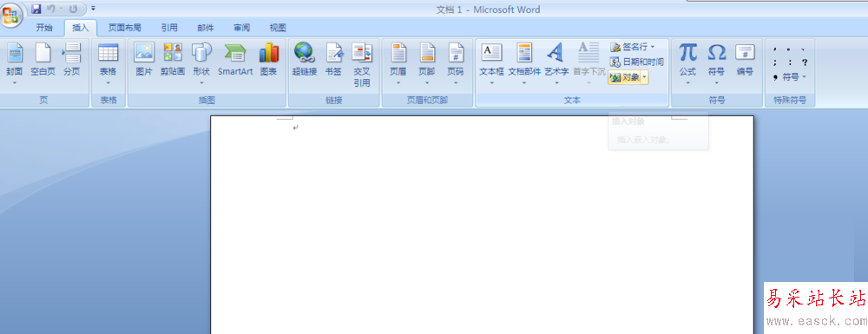Screen dimensions: 868x334
Task: Open the 文本框 text box gallery
Action: tap(491, 63)
